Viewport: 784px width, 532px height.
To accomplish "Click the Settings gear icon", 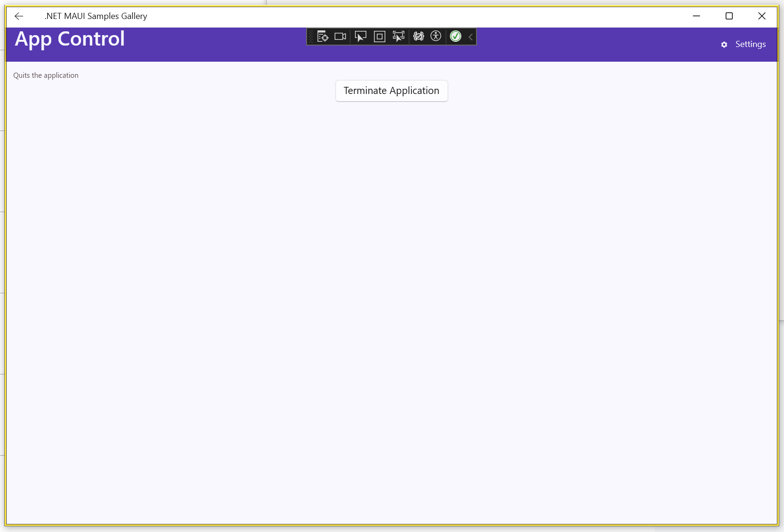I will (724, 45).
